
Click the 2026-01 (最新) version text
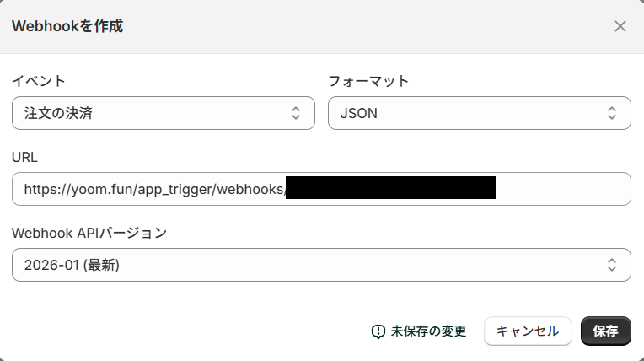(72, 265)
